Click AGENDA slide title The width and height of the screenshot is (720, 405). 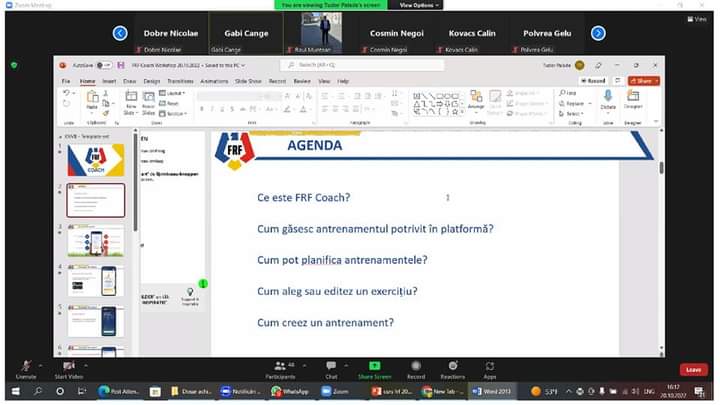pyautogui.click(x=315, y=146)
